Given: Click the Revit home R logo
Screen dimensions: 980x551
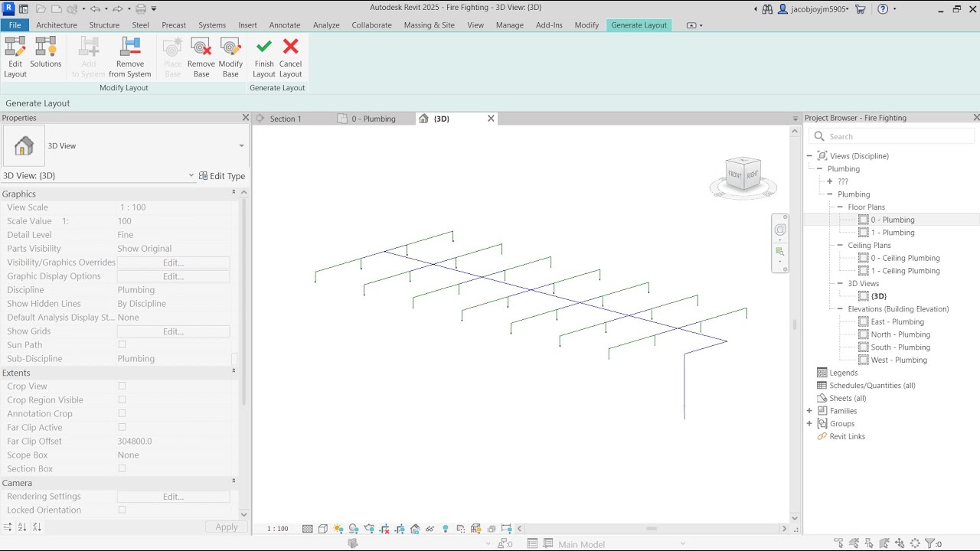Looking at the screenshot, I should point(8,9).
